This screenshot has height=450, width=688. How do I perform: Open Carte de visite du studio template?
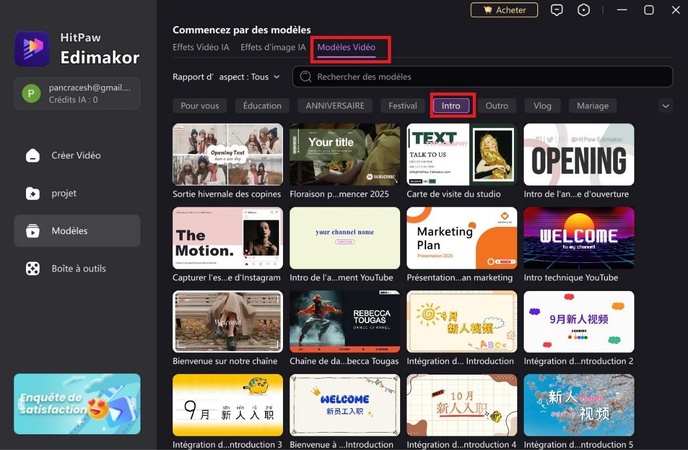462,154
